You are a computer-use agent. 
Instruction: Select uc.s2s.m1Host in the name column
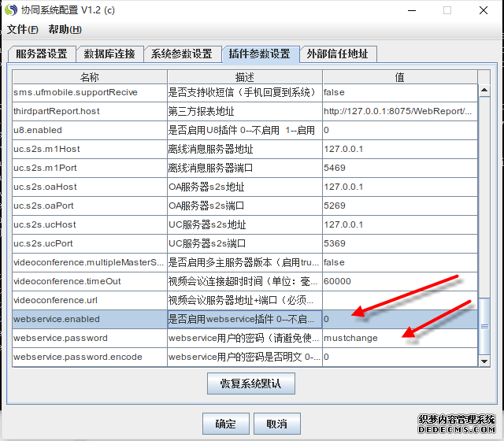coord(90,149)
